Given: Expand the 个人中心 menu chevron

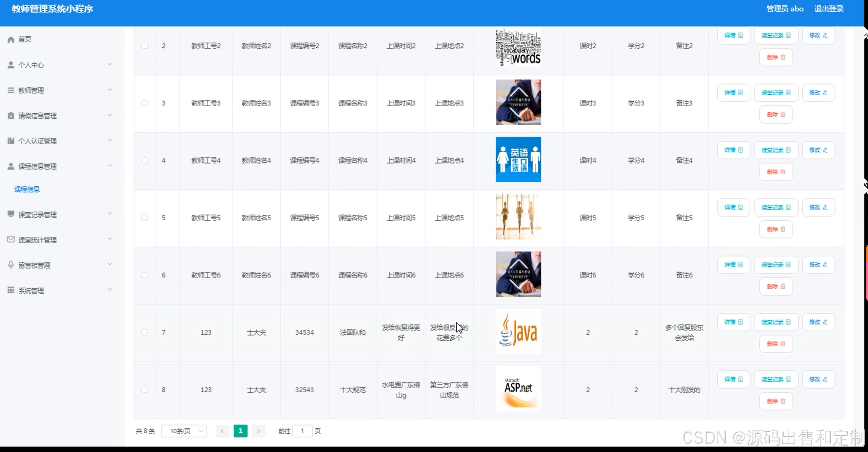Looking at the screenshot, I should pos(110,64).
